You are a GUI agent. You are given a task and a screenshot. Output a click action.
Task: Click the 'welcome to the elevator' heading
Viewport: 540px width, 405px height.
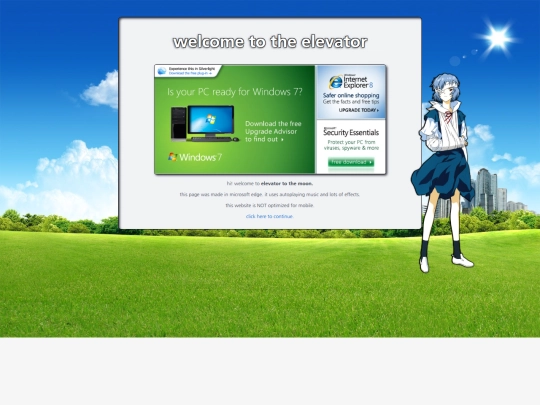click(270, 42)
